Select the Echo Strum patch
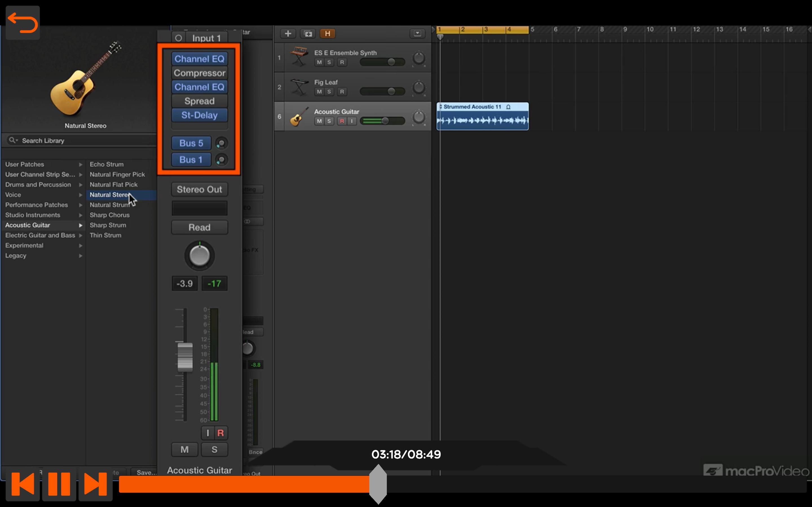Viewport: 812px width, 507px height. click(106, 164)
